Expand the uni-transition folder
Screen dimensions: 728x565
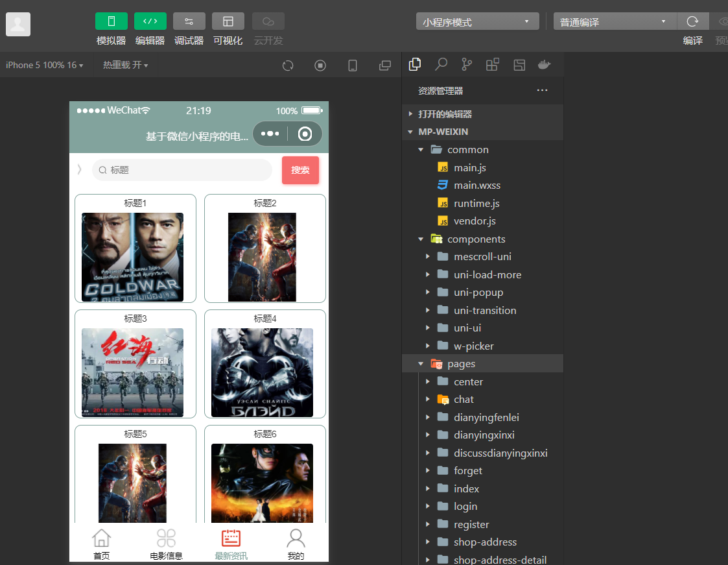tap(483, 310)
